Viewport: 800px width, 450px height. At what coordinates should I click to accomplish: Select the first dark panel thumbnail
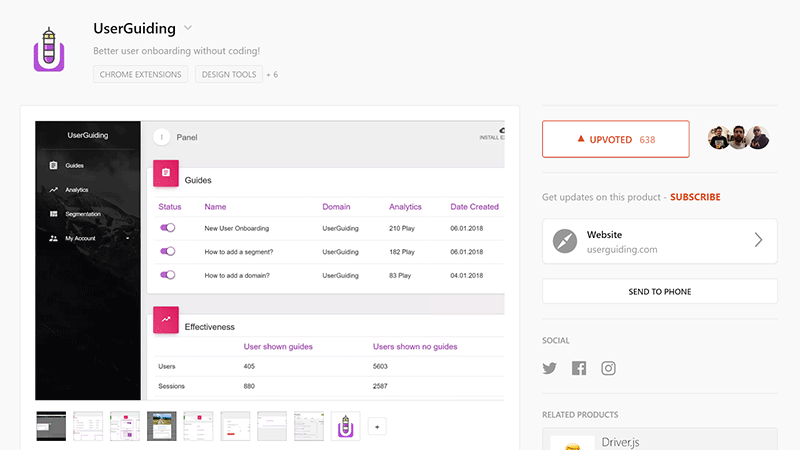tap(51, 426)
